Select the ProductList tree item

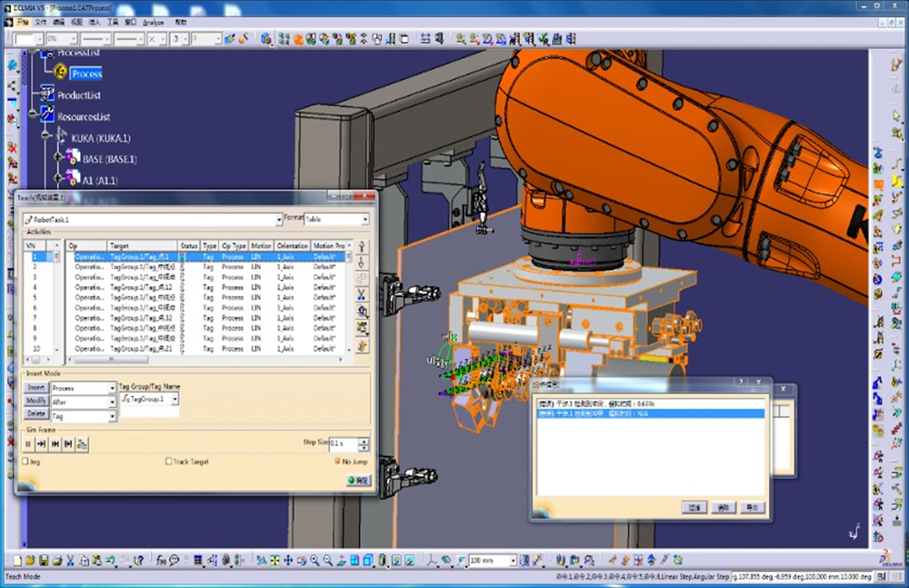tap(79, 95)
